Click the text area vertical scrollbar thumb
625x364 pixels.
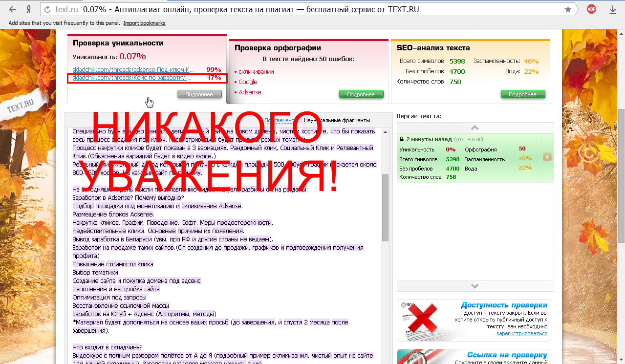point(385,207)
